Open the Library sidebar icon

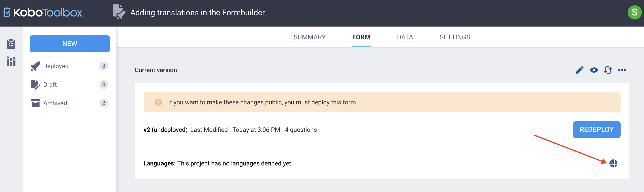click(11, 61)
